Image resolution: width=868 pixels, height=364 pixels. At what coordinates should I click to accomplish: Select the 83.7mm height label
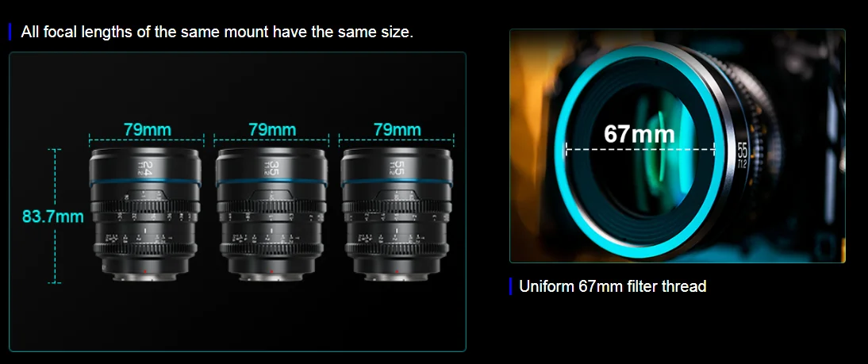coord(52,216)
